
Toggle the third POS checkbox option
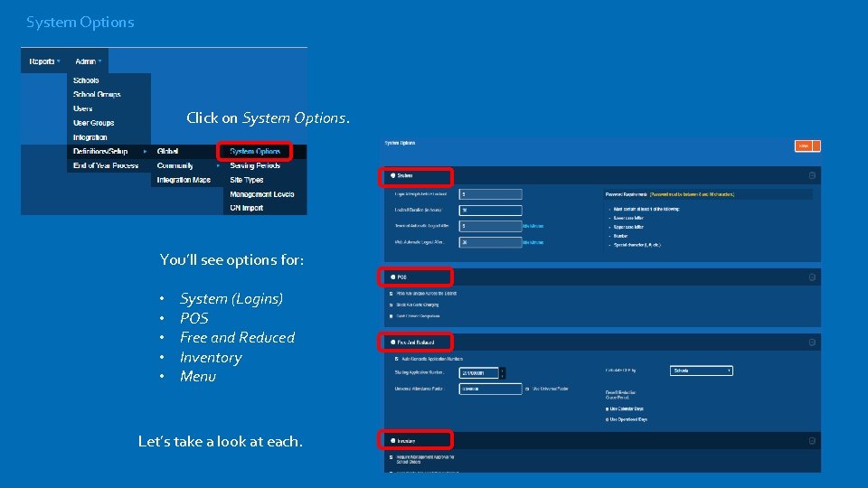[392, 316]
